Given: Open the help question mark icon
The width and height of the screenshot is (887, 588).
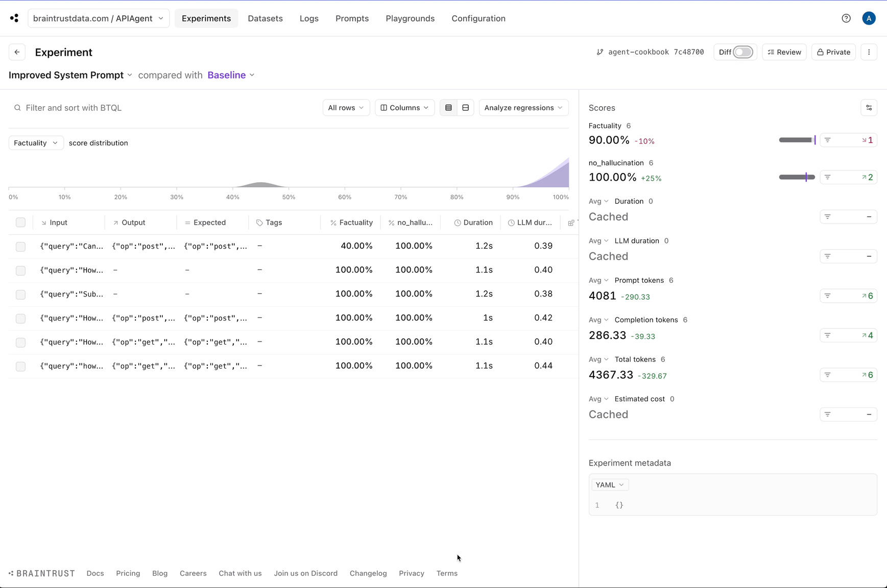Looking at the screenshot, I should point(846,18).
